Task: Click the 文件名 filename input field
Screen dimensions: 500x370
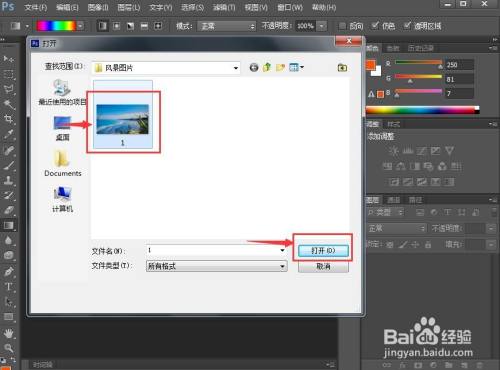Action: coord(213,250)
